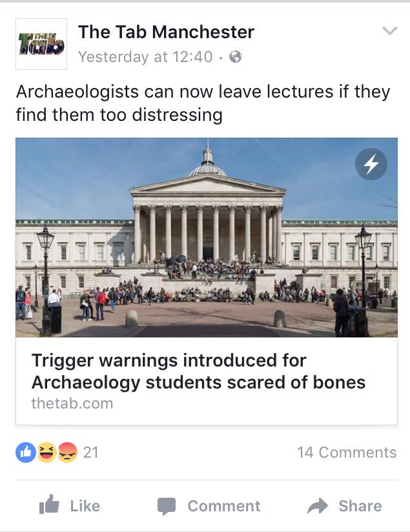Open the Yesterday at 12:40 timestamp
This screenshot has width=410, height=532.
point(145,57)
